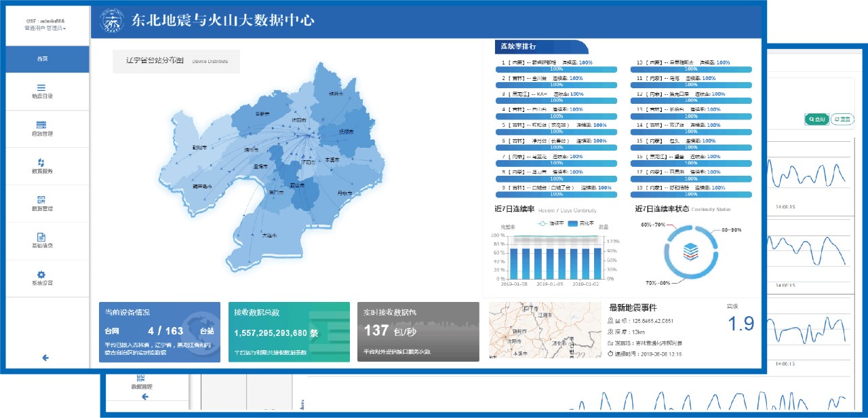Open 地震目录 list icon in sidebar
868x418 pixels.
click(41, 88)
